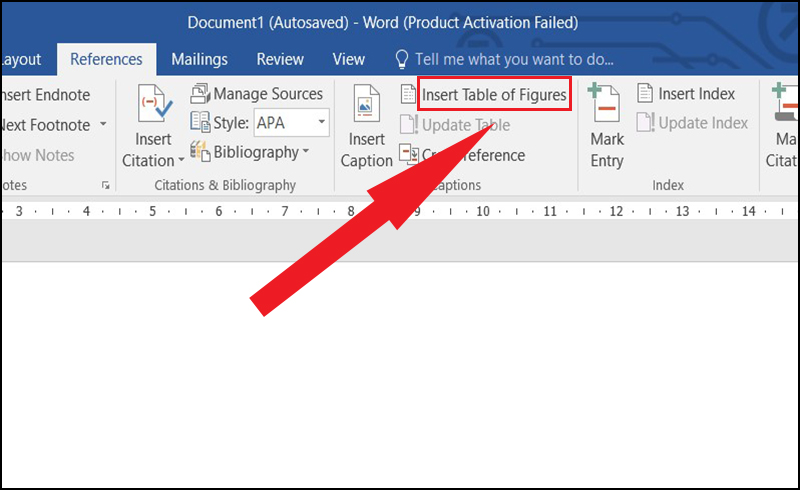Click the Tell me lightbulb icon
Image resolution: width=800 pixels, height=490 pixels.
tap(402, 59)
